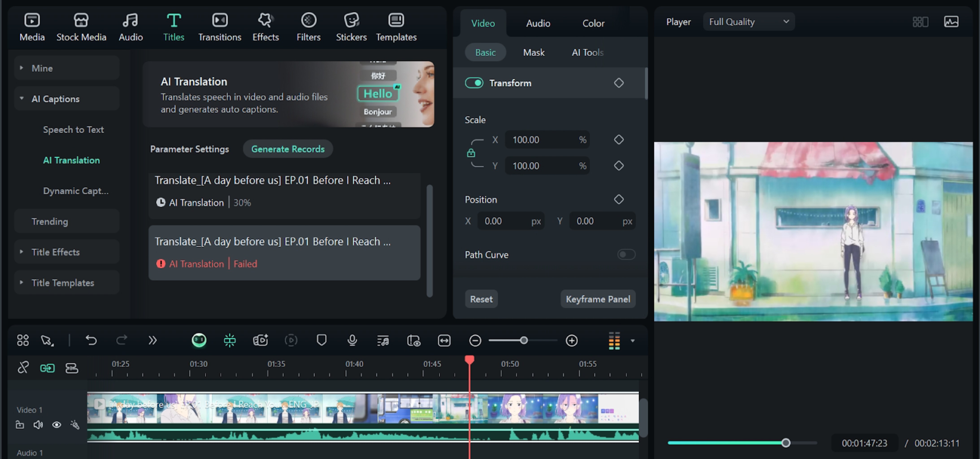Viewport: 980px width, 459px height.
Task: Lock the Video 1 track
Action: [20, 424]
